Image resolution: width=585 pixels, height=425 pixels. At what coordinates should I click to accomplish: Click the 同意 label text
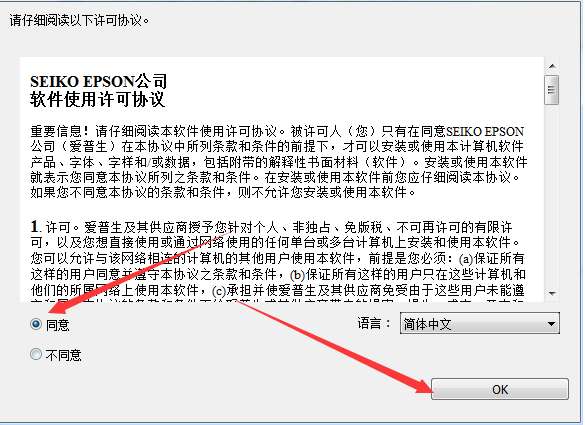point(57,325)
